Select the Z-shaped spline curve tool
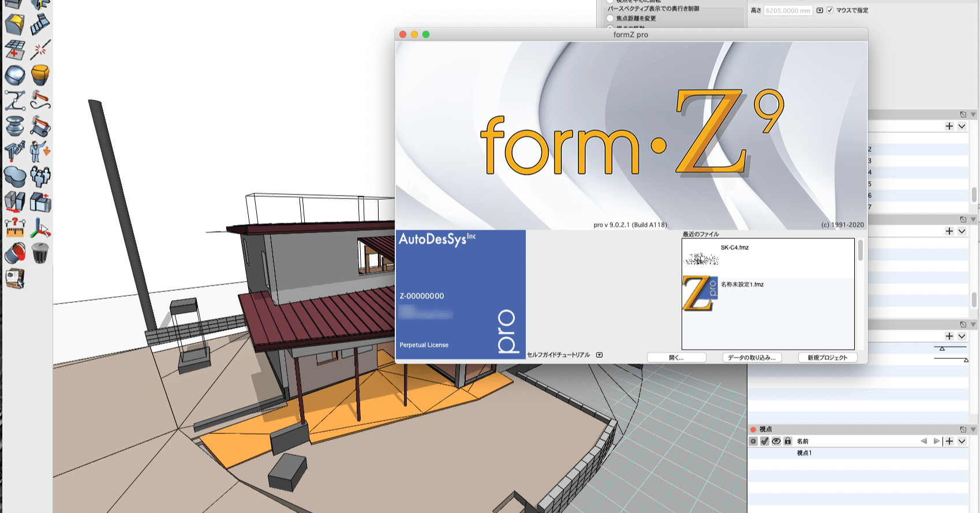 tap(15, 100)
